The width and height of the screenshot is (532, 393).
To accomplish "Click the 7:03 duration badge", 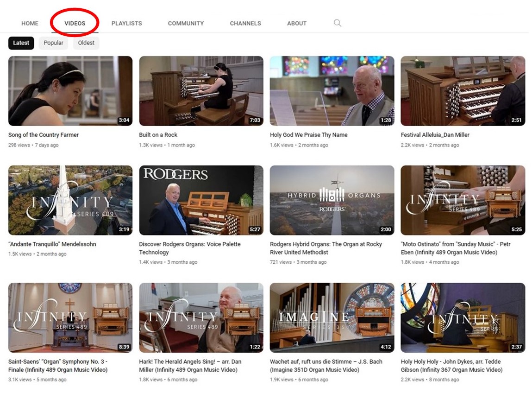I will (255, 120).
